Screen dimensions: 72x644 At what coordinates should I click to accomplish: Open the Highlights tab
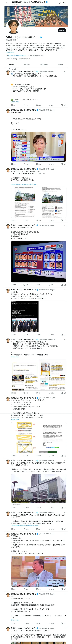pos(44,64)
